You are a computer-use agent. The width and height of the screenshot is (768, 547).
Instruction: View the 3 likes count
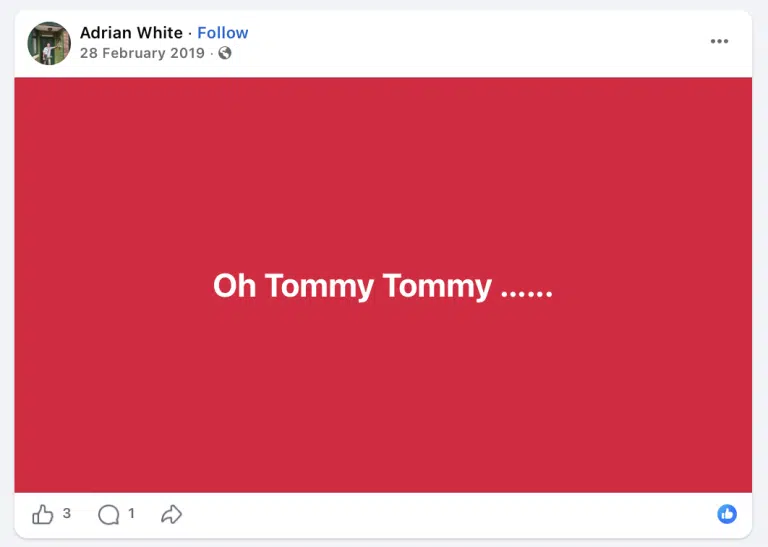click(x=67, y=513)
